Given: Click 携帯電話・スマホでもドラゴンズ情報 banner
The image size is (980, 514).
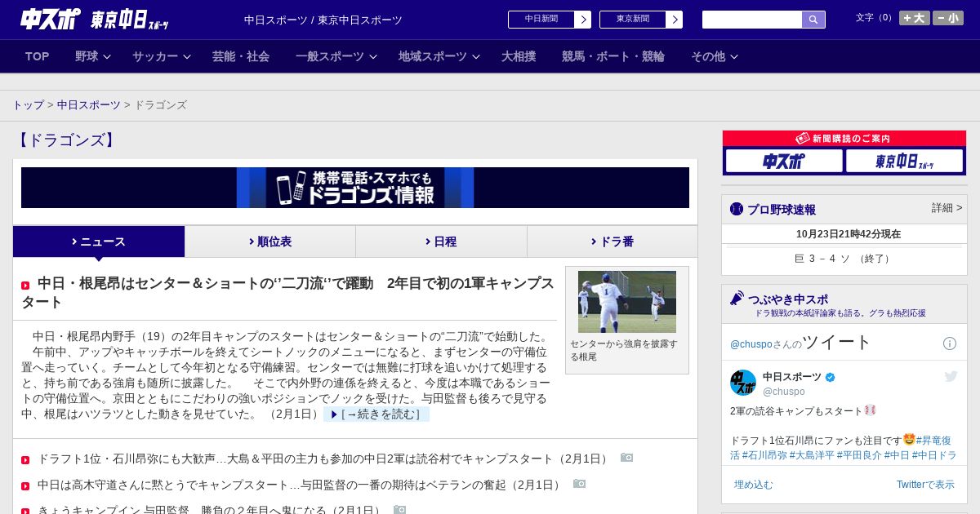Looking at the screenshot, I should 355,188.
